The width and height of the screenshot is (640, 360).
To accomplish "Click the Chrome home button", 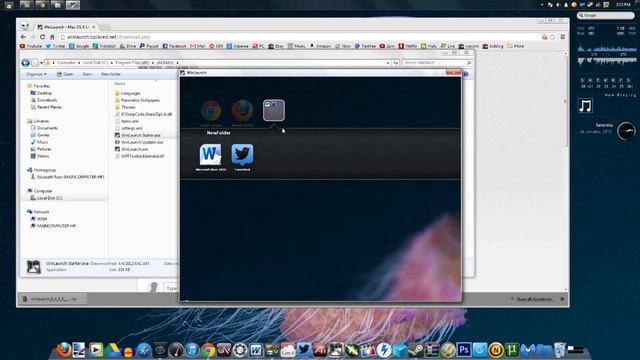I will 52,37.
